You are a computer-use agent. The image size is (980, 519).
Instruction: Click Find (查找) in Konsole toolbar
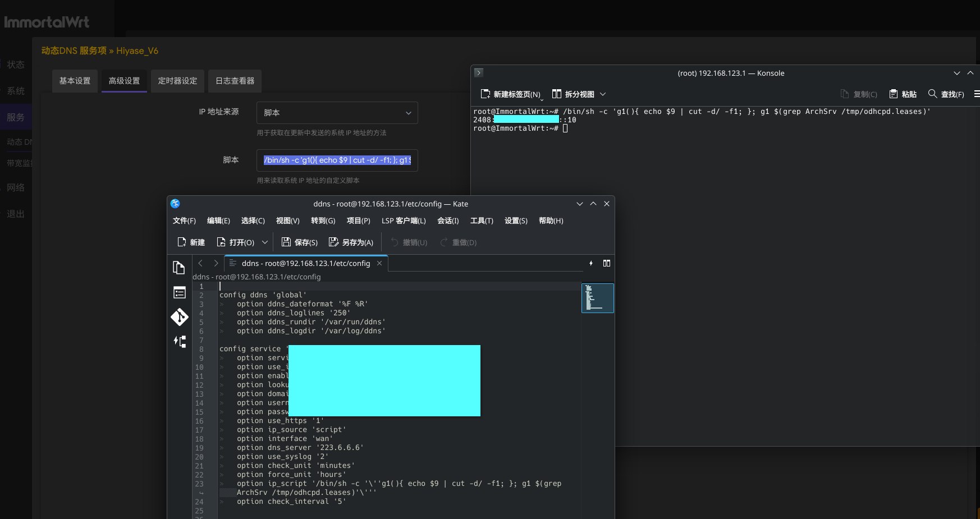(x=946, y=94)
